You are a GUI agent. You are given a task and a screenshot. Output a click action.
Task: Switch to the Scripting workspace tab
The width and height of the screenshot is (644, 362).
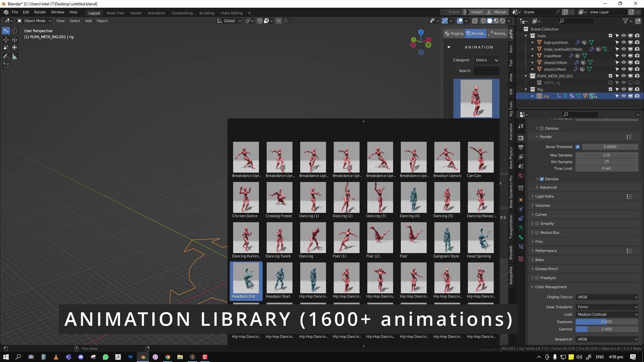pos(207,13)
